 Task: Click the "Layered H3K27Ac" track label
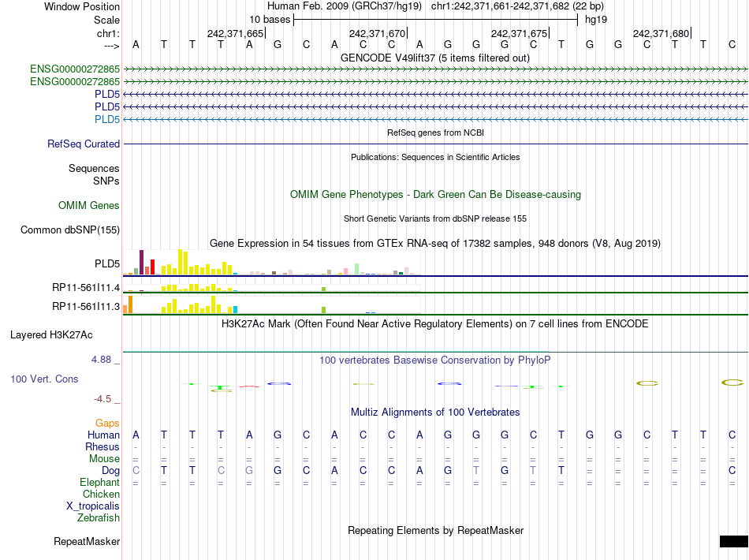[x=51, y=335]
